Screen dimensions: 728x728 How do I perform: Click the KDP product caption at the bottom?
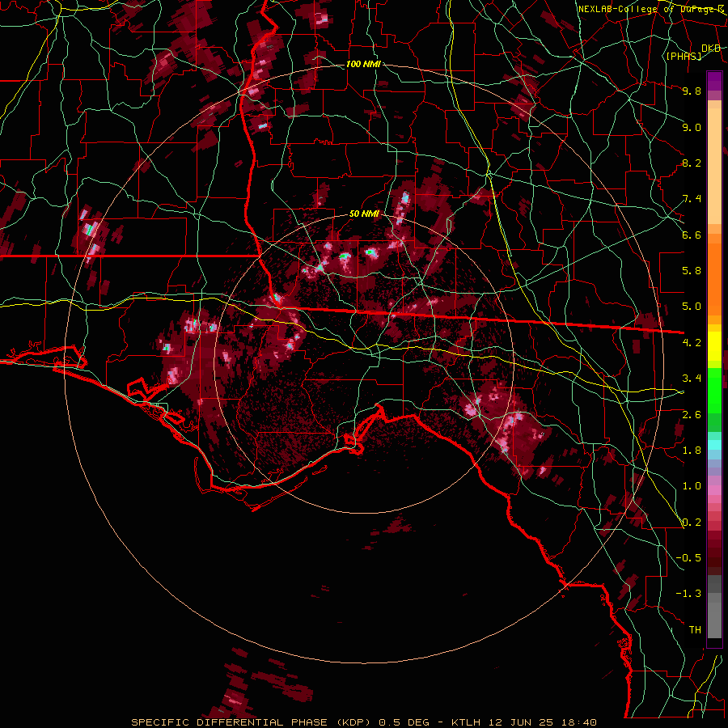click(363, 722)
